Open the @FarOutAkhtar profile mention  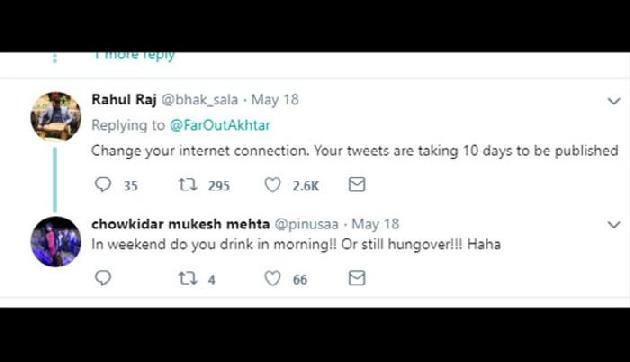(220, 125)
